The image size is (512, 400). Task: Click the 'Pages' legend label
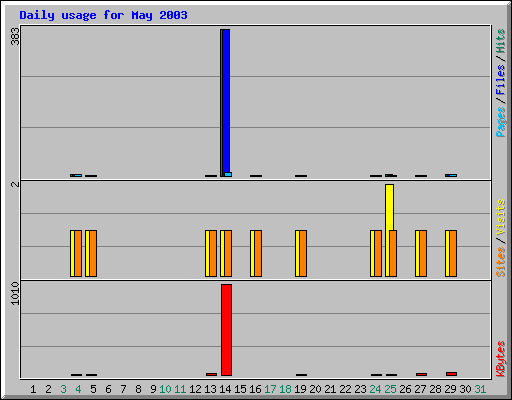500,122
